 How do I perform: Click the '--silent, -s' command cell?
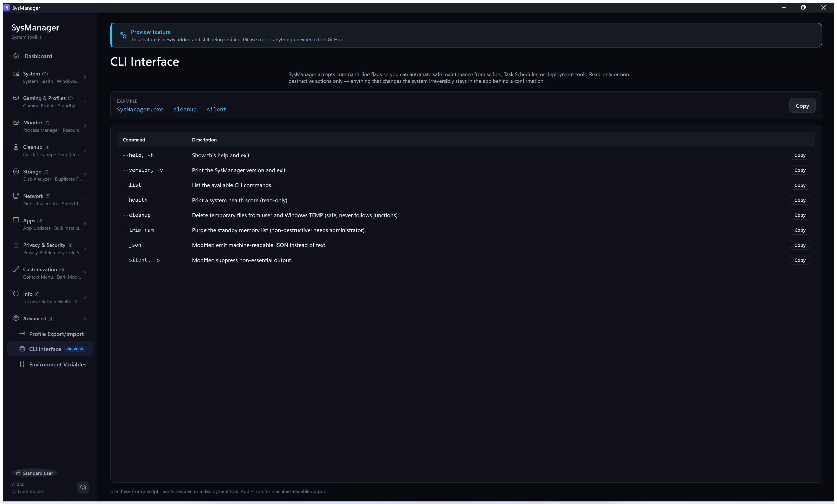[141, 260]
